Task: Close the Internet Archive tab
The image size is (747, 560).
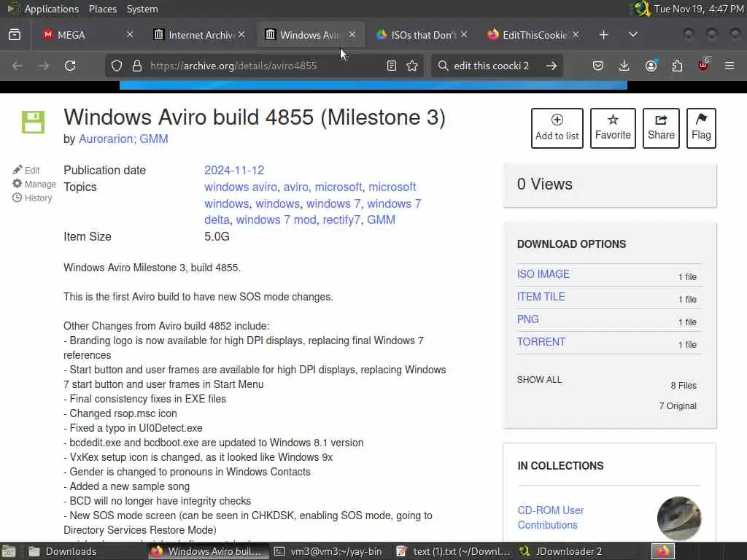Action: point(242,35)
